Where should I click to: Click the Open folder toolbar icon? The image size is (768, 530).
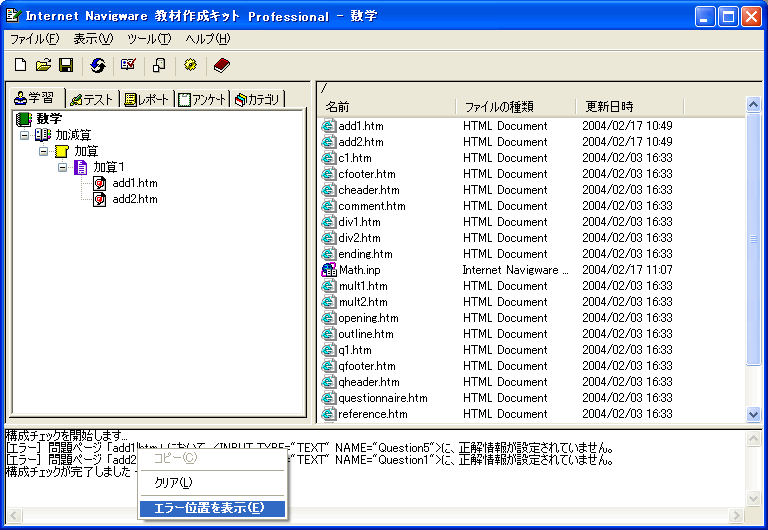click(x=43, y=65)
